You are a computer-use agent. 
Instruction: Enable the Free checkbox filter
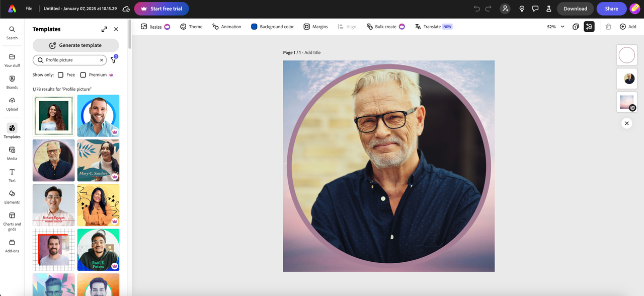click(x=60, y=75)
